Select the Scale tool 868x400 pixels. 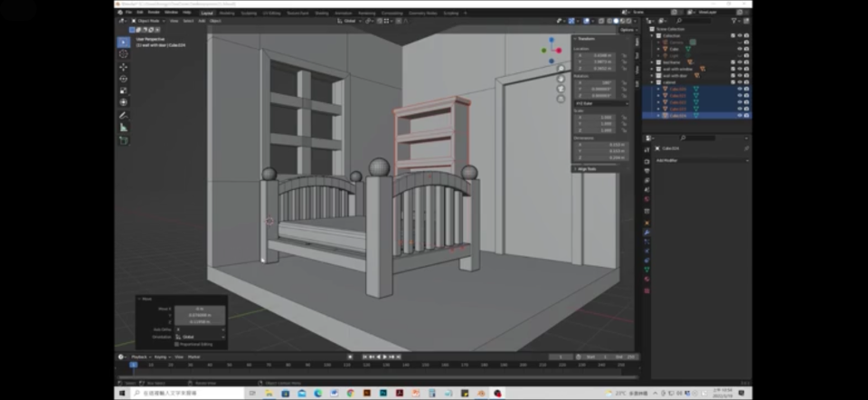[124, 90]
